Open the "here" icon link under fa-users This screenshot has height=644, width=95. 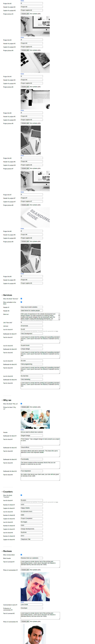[x=57, y=502]
